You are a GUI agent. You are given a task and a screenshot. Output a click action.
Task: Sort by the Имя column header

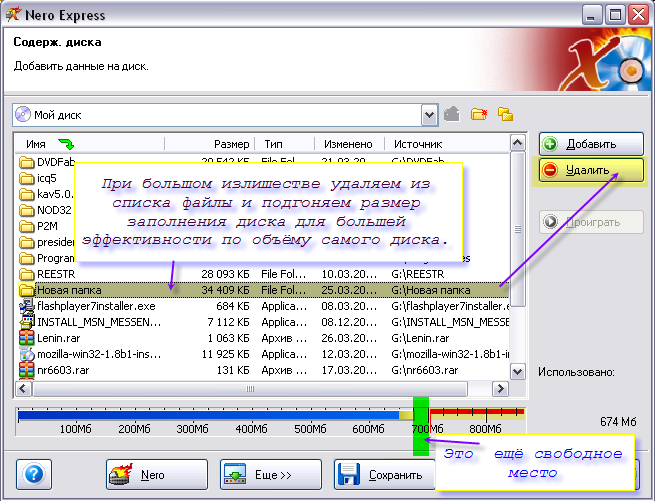89,144
